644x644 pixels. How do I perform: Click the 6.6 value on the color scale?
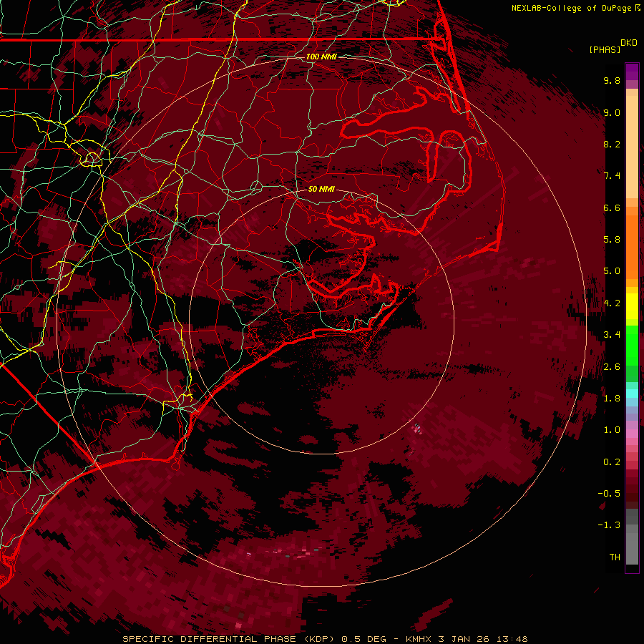(612, 208)
